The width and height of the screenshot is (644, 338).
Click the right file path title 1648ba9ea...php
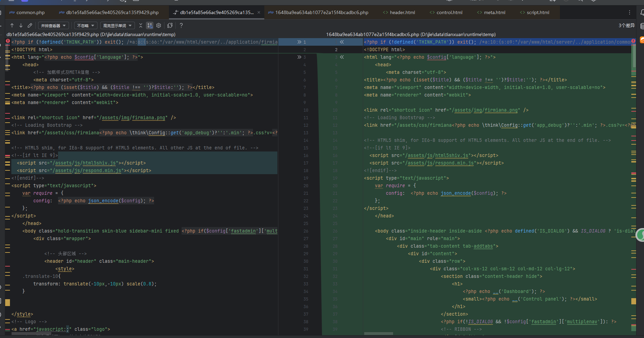(411, 34)
